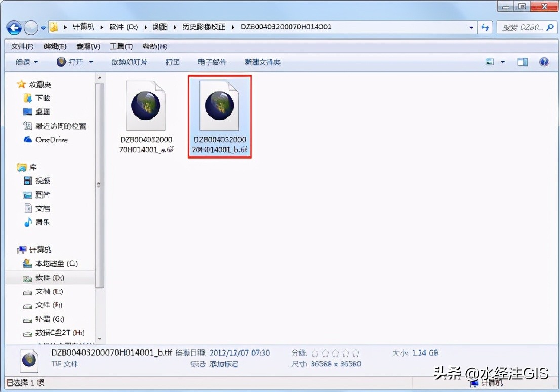The image size is (560, 392).
Task: Click the 打开 toolbar button
Action: 70,62
